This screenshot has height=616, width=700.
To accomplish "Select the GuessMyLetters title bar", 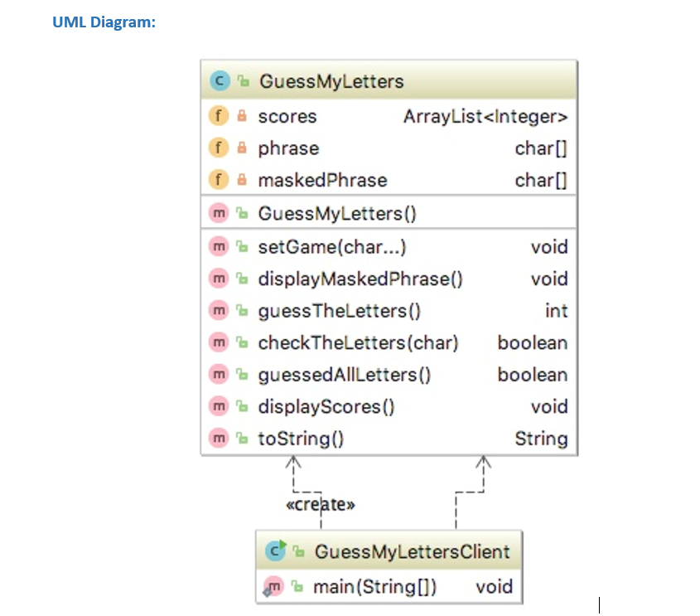I will 331,80.
